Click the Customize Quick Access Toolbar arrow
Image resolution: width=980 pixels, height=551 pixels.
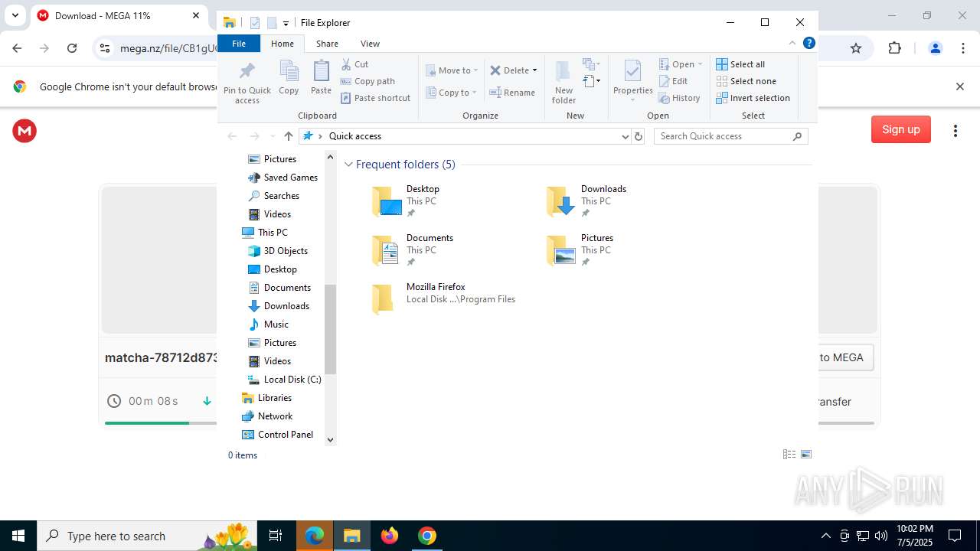[x=286, y=24]
